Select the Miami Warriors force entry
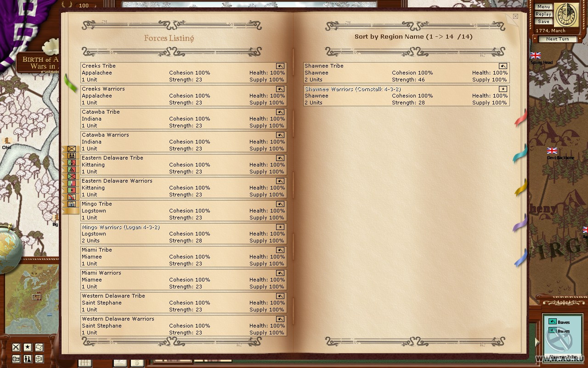Screen dimensions: 588x368 [184, 280]
